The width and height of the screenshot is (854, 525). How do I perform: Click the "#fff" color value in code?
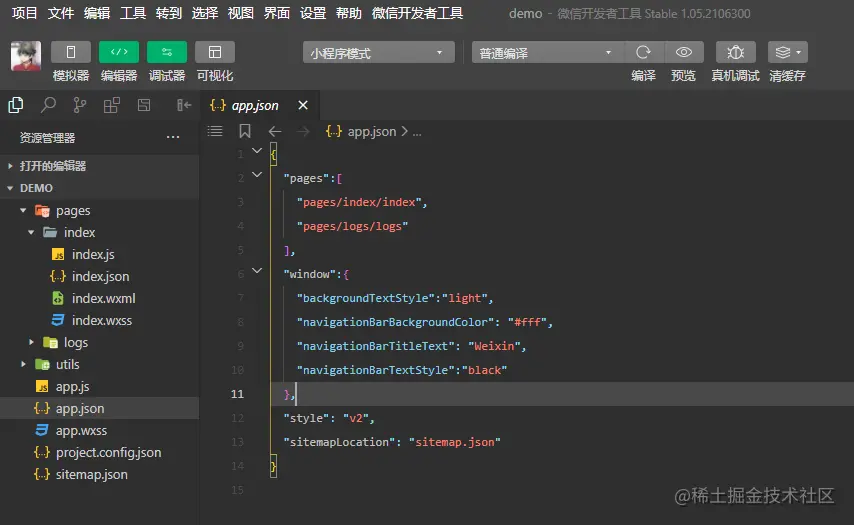(x=527, y=322)
